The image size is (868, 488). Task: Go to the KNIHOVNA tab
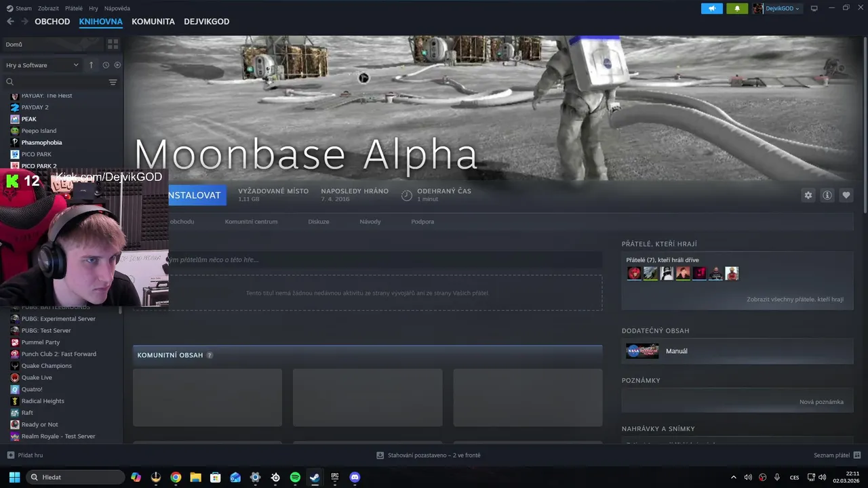coord(100,22)
